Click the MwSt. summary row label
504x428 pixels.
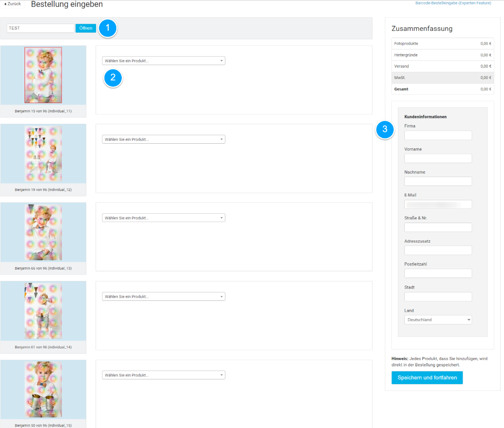point(400,78)
